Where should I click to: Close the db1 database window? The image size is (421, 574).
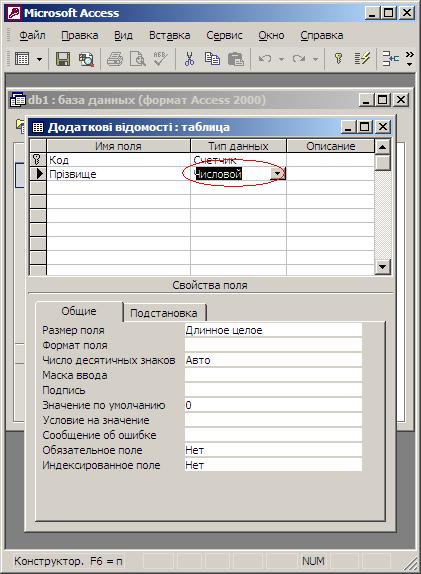coord(401,100)
